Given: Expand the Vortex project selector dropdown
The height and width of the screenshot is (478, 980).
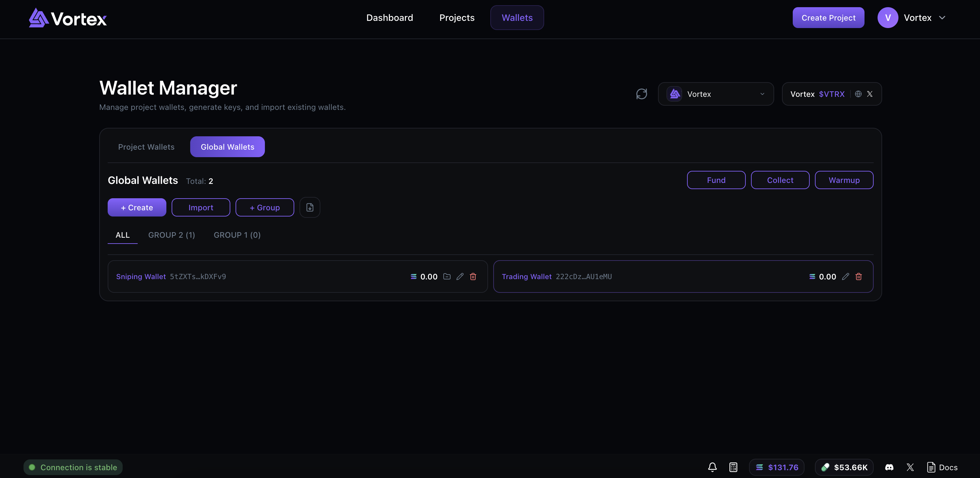Looking at the screenshot, I should pos(716,94).
